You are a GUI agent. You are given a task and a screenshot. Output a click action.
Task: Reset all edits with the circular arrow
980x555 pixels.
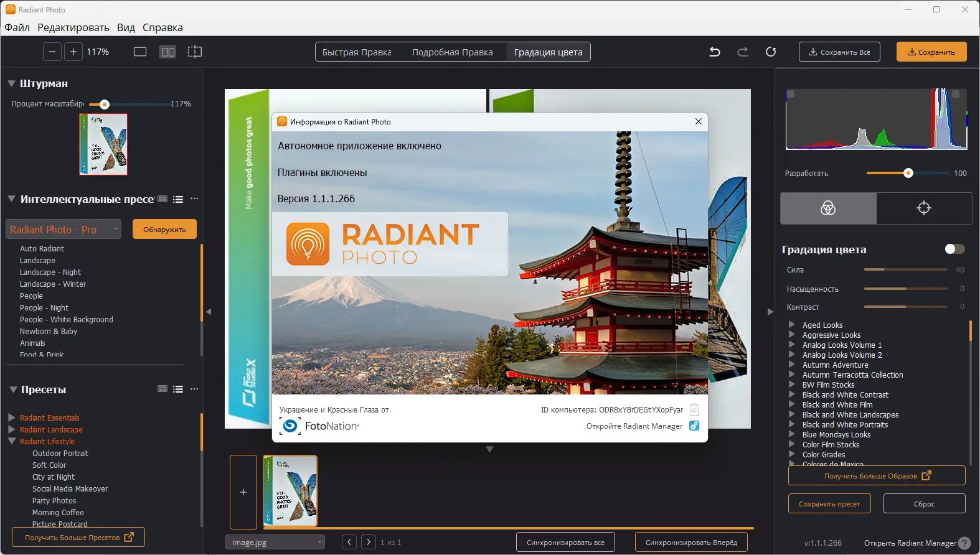pos(771,52)
